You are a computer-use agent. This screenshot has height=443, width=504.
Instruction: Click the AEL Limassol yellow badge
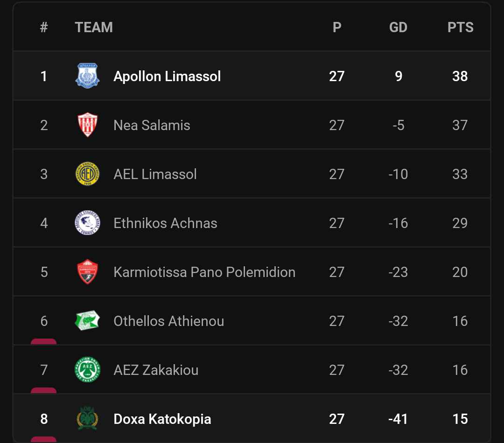pos(87,174)
